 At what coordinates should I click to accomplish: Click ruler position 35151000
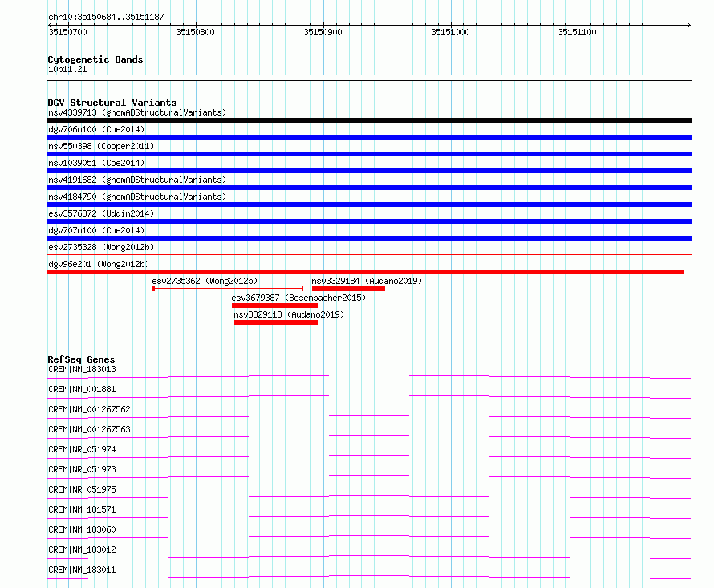450,32
